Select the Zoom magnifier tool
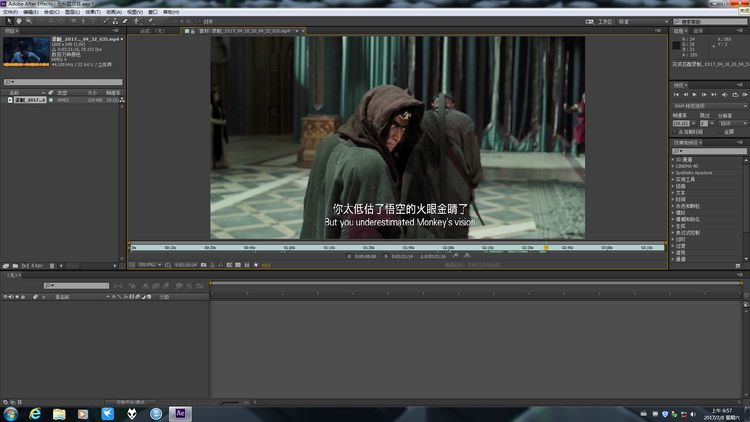Image resolution: width=750 pixels, height=422 pixels. (x=29, y=21)
